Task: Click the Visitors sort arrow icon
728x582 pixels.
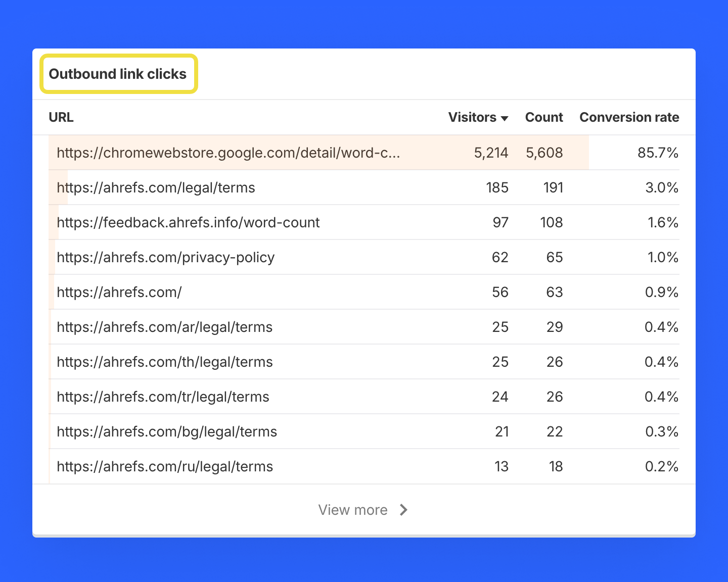Action: [504, 118]
